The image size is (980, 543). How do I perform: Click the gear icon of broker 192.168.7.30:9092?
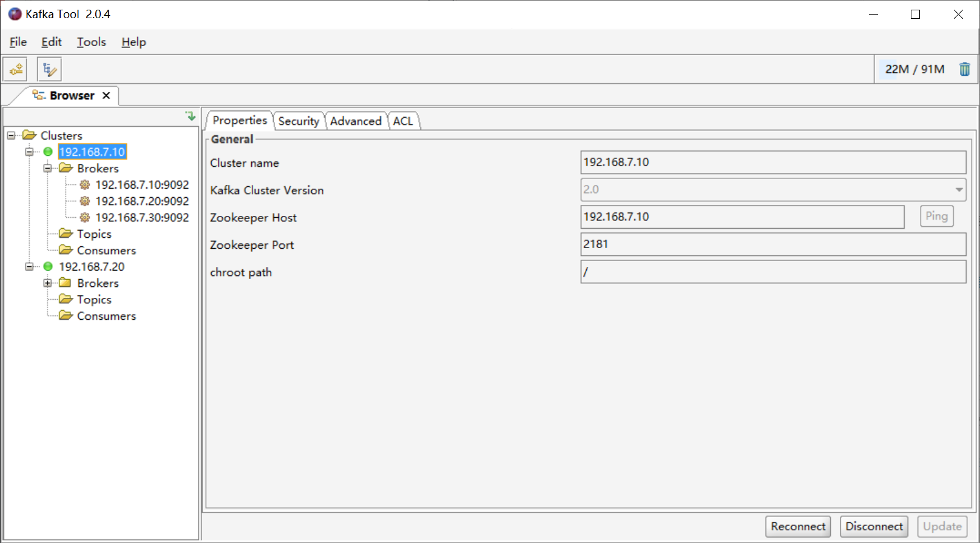tap(85, 217)
